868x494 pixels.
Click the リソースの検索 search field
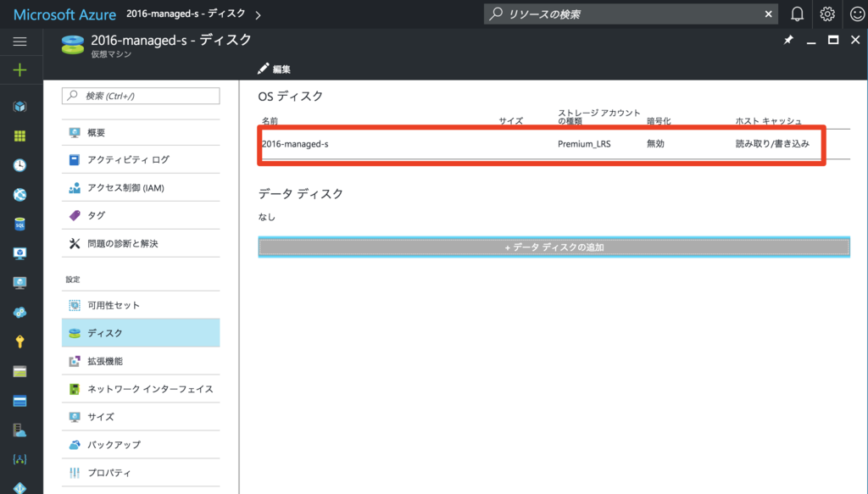627,14
